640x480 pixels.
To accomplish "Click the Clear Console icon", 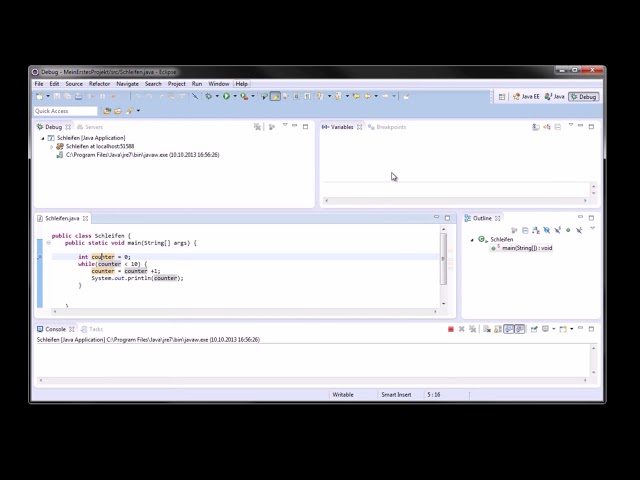I will tap(487, 329).
